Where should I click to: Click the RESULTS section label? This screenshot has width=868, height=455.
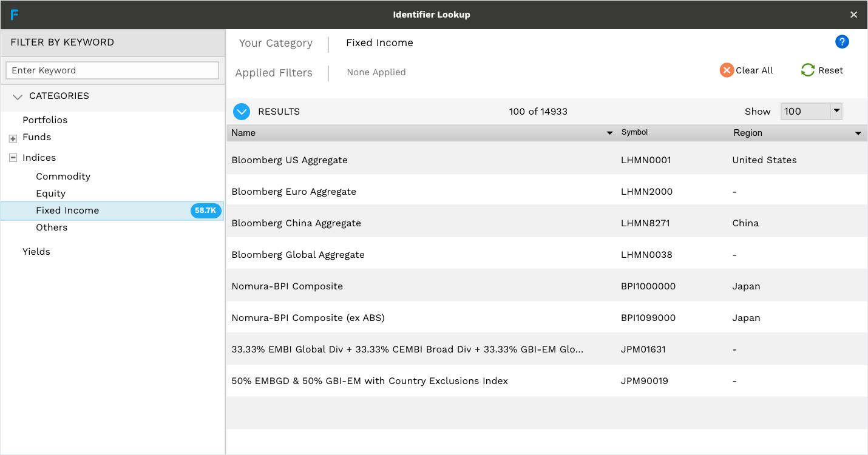[x=279, y=112]
